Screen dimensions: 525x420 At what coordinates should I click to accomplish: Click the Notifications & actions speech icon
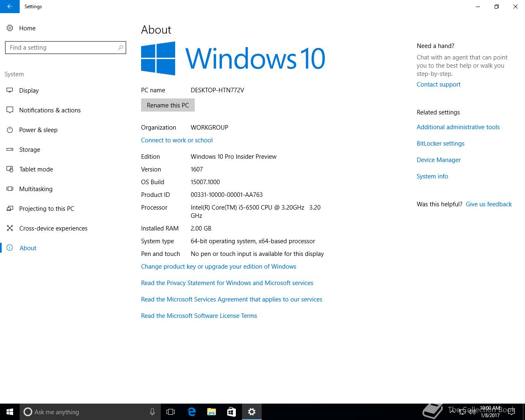tap(10, 110)
